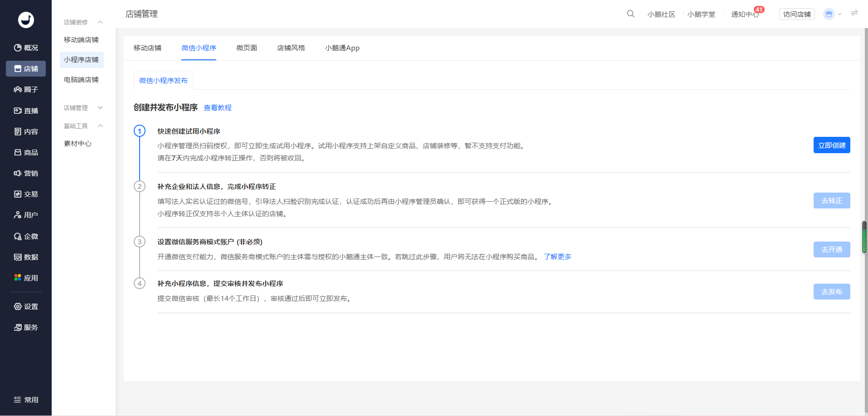Viewport: 868px width, 416px height.
Task: Click 了解更多 link
Action: tap(558, 257)
